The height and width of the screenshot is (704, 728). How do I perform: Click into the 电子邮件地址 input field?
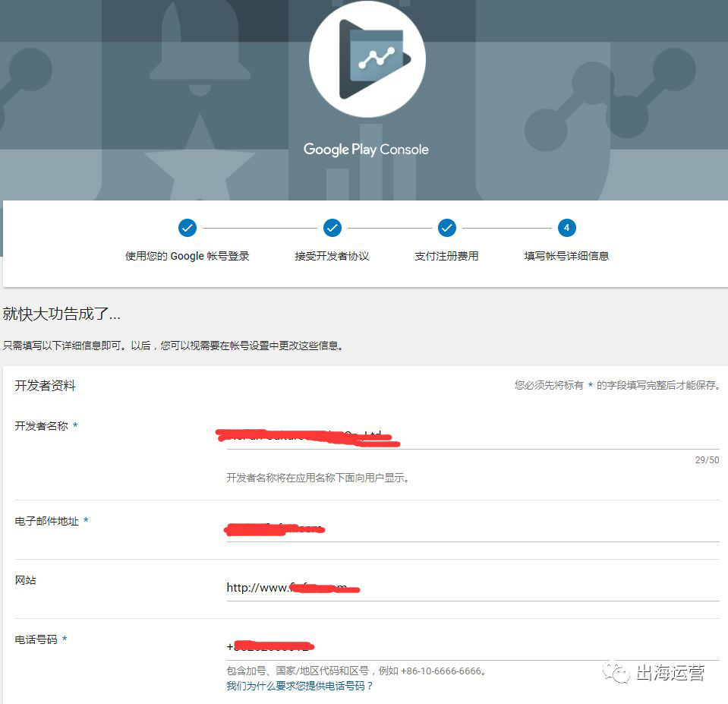click(x=472, y=529)
